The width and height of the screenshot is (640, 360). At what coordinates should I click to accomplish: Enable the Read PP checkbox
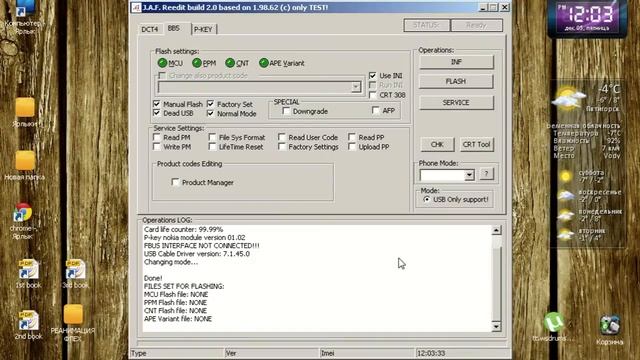352,137
